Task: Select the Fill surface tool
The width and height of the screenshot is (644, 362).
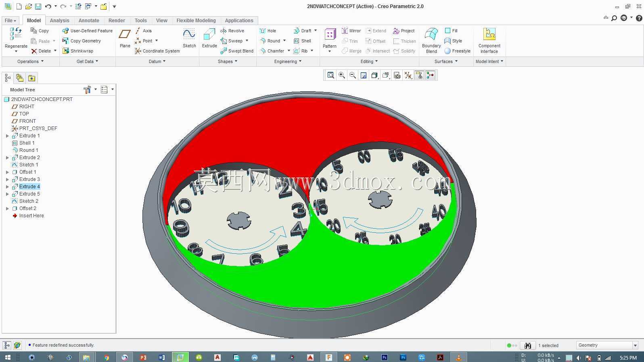Action: (x=451, y=31)
